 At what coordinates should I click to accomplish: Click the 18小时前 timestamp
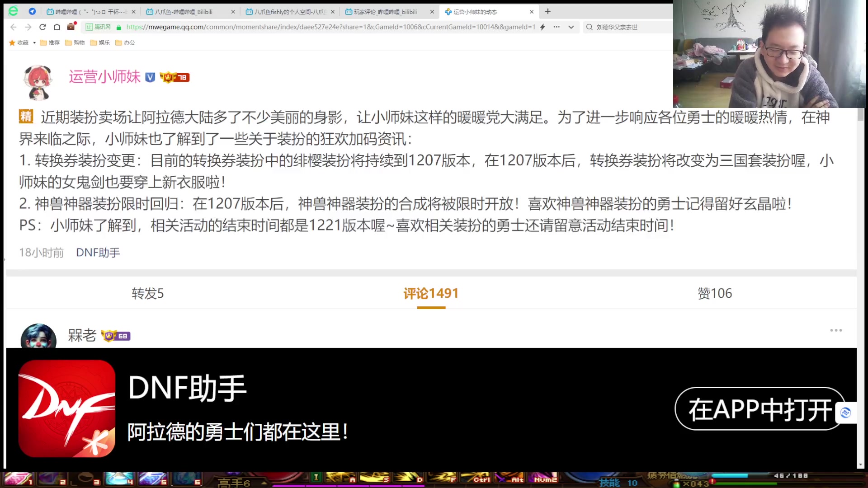point(41,253)
